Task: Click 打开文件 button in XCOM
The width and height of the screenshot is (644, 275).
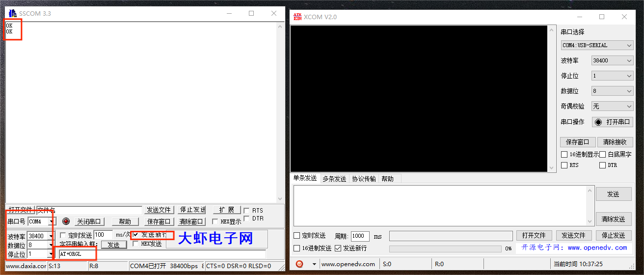Action: (534, 236)
